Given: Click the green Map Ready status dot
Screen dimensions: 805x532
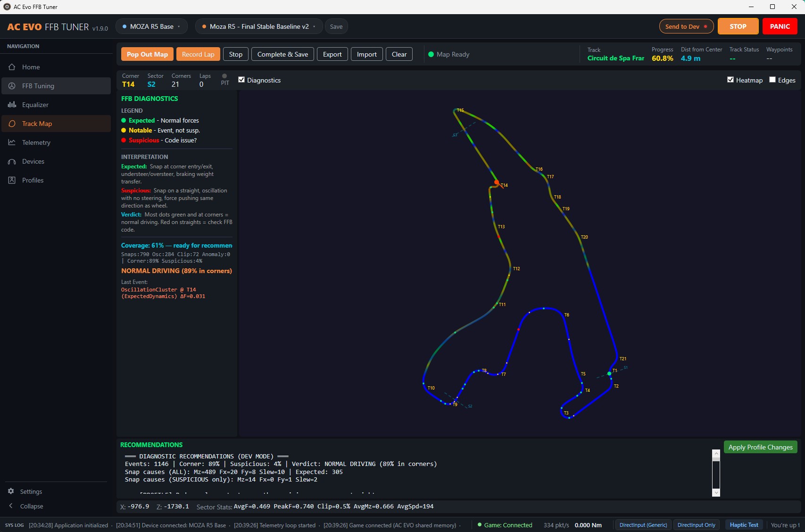Looking at the screenshot, I should [x=431, y=54].
